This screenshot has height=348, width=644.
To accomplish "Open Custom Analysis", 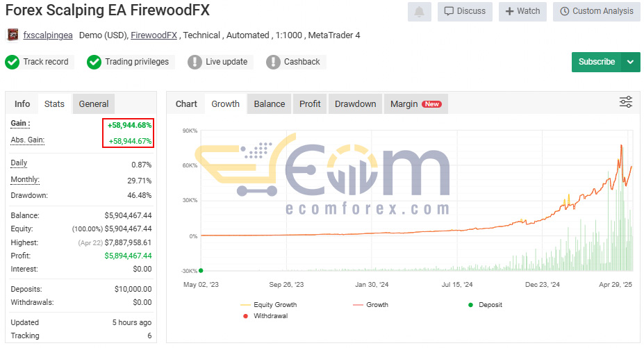I will coord(596,12).
